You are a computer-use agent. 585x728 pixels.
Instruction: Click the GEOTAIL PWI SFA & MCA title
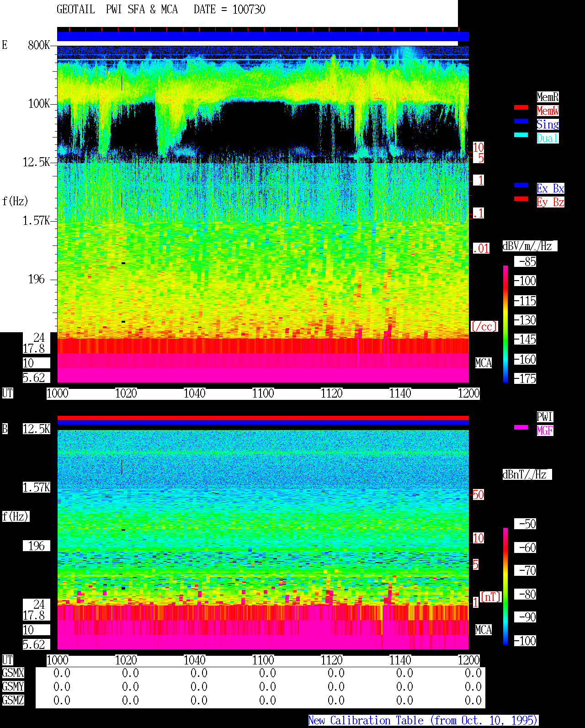117,10
